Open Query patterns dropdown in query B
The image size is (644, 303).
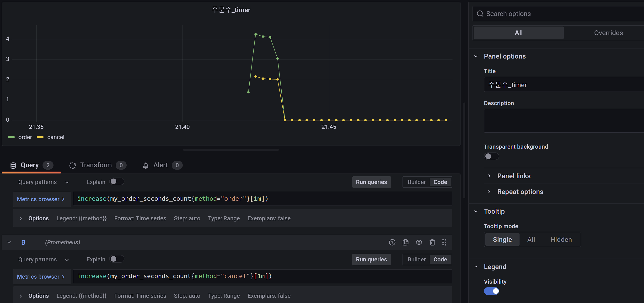[43, 260]
